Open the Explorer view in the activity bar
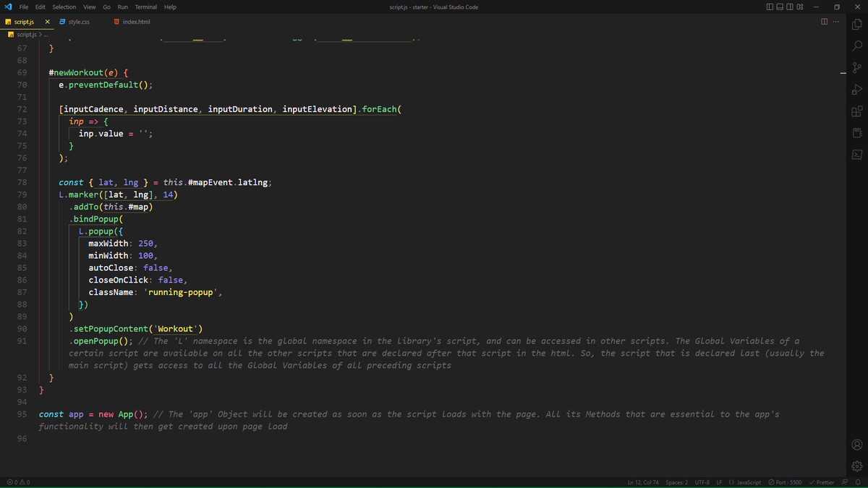The width and height of the screenshot is (868, 488). pos(857,24)
